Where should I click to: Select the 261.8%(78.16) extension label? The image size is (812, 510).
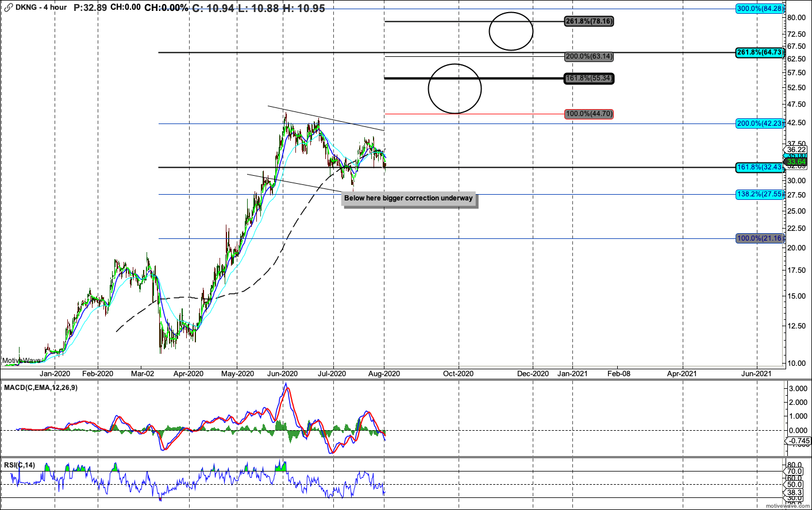coord(589,21)
